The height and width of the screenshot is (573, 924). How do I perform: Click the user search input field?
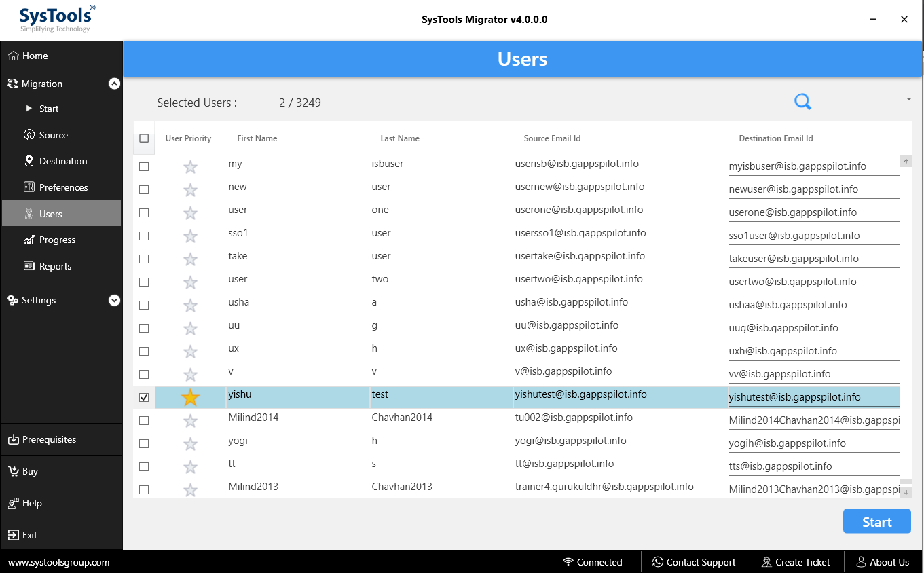(682, 102)
